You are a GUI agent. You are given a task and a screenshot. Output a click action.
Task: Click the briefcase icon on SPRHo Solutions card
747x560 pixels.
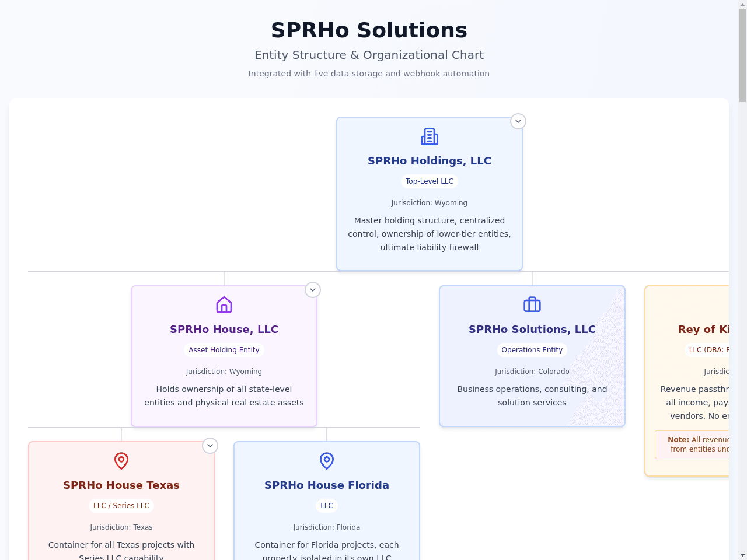(532, 305)
